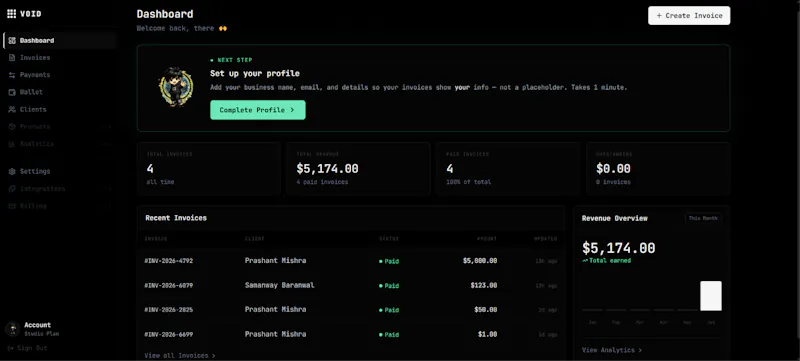This screenshot has width=800, height=361.
Task: Expand the Integrations sidebar group chevron
Action: (110, 189)
